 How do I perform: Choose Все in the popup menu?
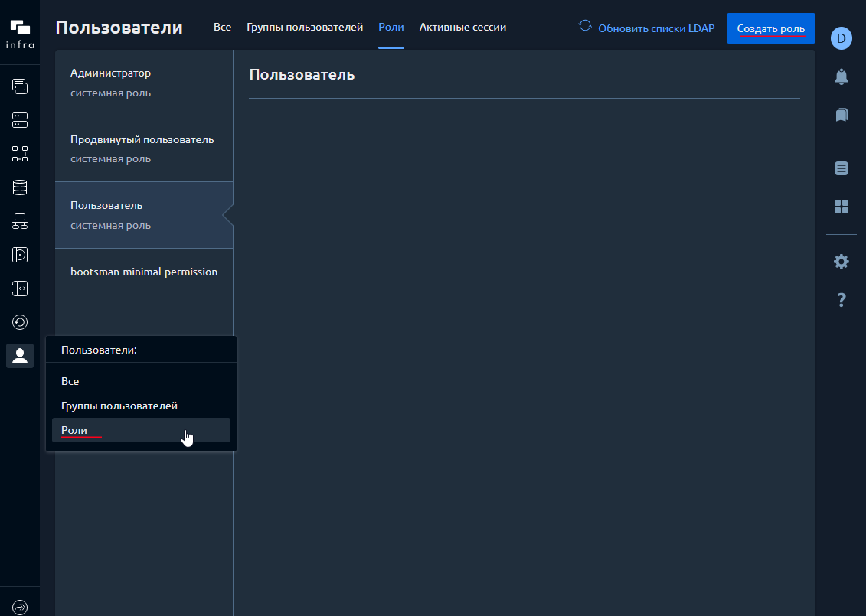point(141,381)
